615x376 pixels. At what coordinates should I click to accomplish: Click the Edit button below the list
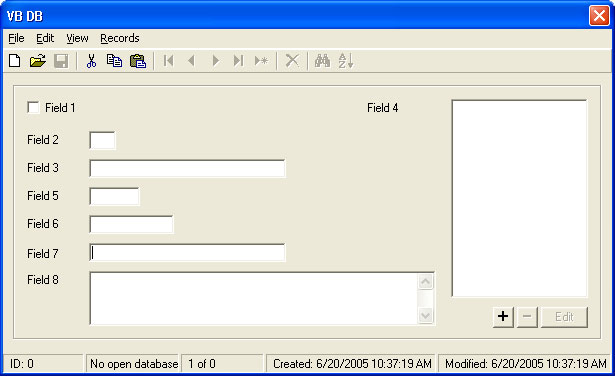click(564, 317)
